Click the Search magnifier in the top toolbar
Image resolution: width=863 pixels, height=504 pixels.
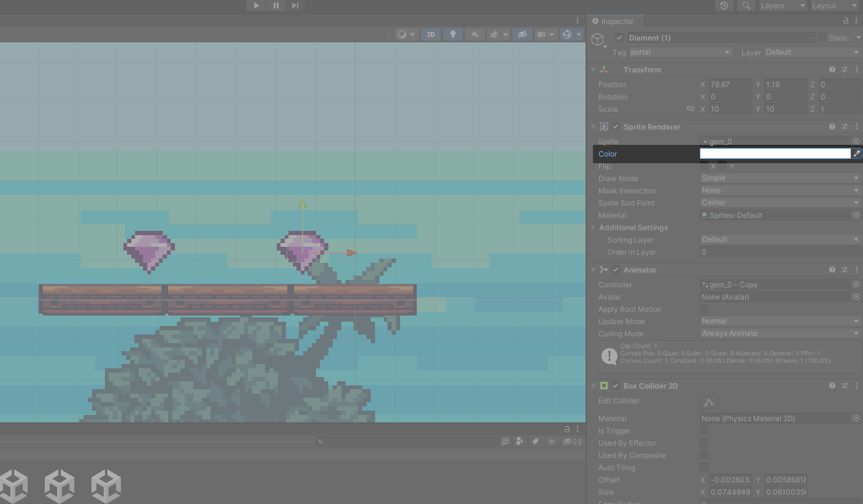(746, 6)
